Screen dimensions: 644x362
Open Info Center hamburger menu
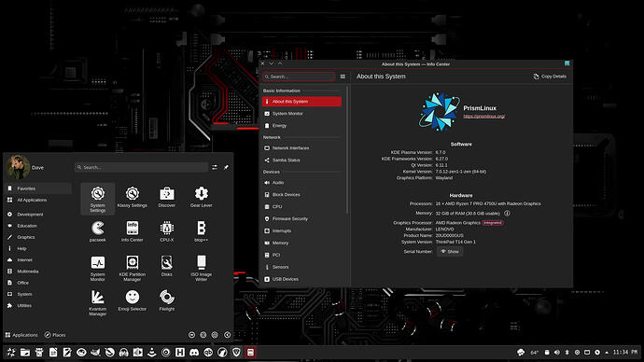click(343, 77)
